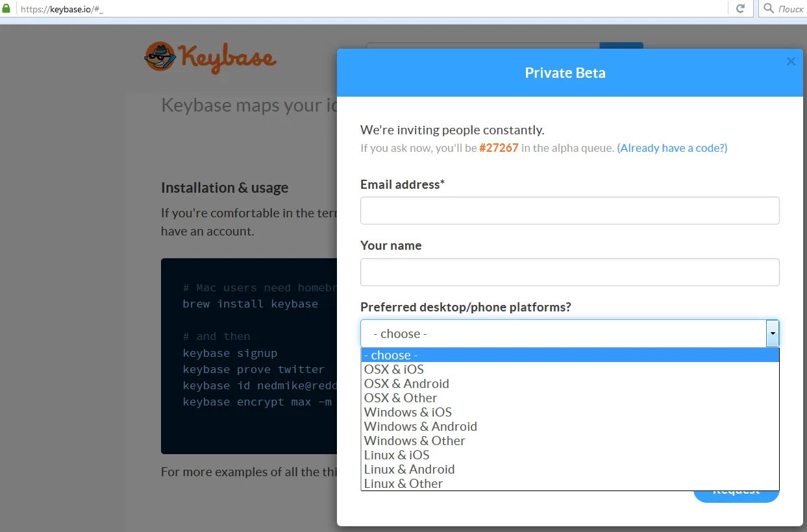Screen dimensions: 807x532
Task: Choose the Windows & iOS option
Action: [570, 412]
